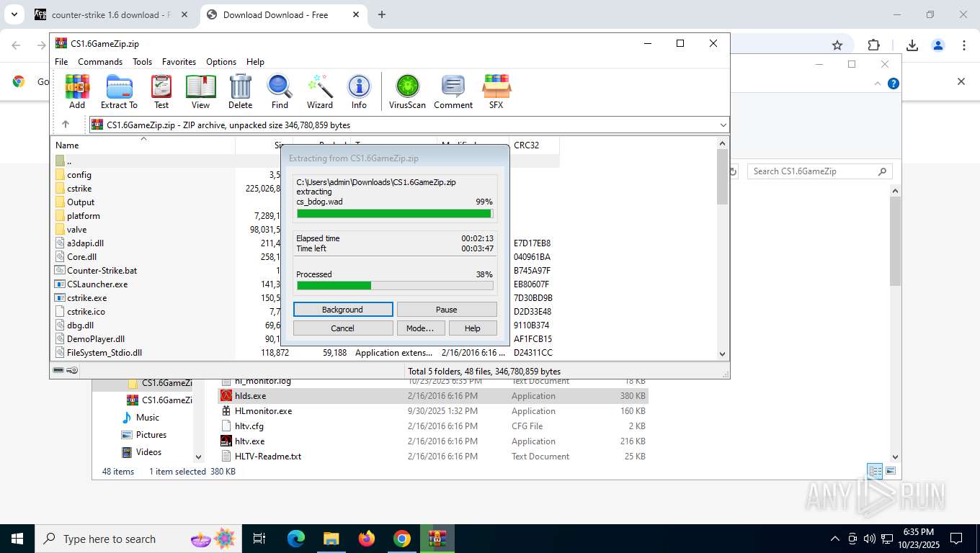The height and width of the screenshot is (553, 980).
Task: Cancel the extraction
Action: (x=343, y=328)
